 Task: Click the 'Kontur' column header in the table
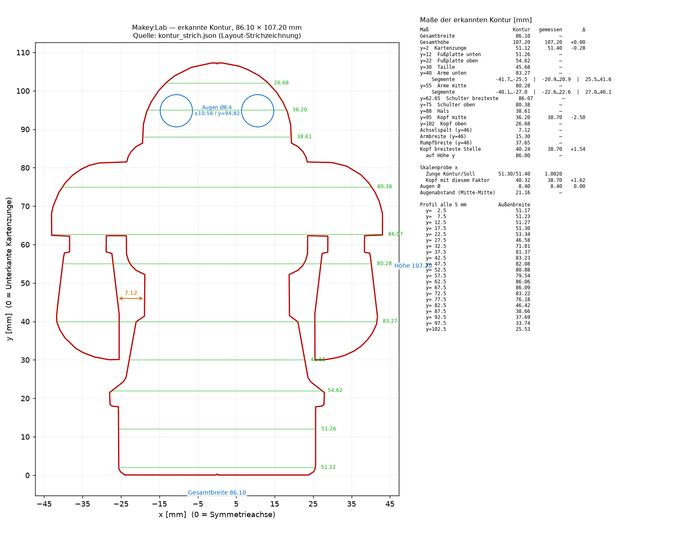point(521,29)
